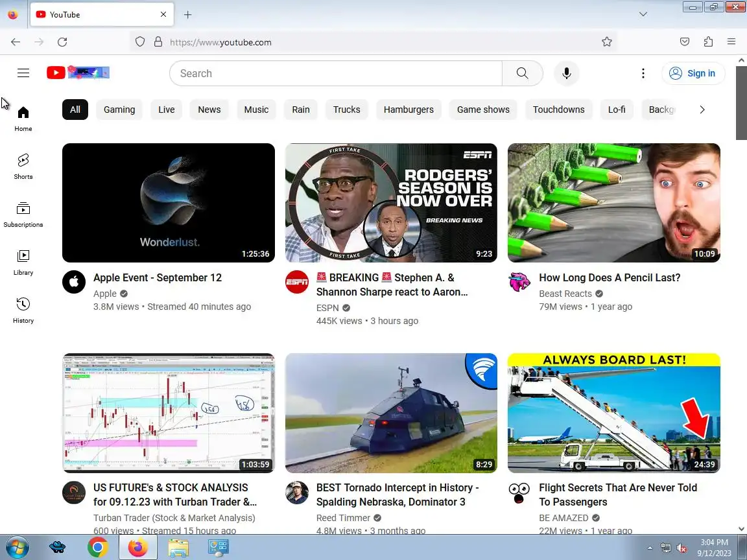747x560 pixels.
Task: Select the Rain filter chip
Action: pos(301,110)
